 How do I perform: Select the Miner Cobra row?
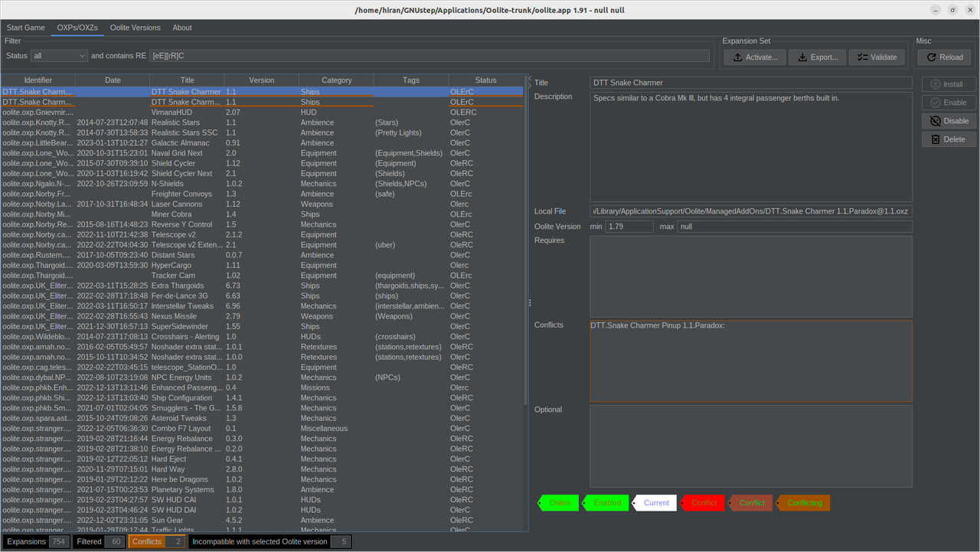pos(262,214)
